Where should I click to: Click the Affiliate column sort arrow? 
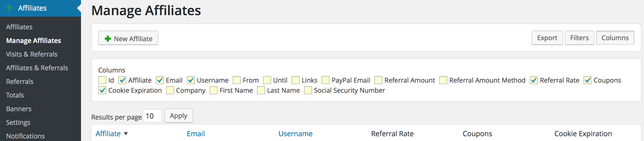coord(126,134)
